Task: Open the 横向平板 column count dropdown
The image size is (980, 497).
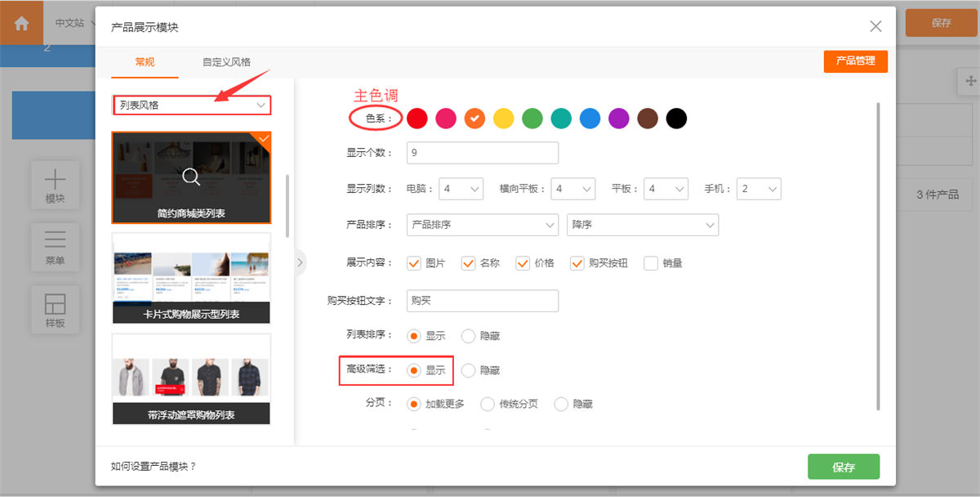Action: pyautogui.click(x=573, y=189)
